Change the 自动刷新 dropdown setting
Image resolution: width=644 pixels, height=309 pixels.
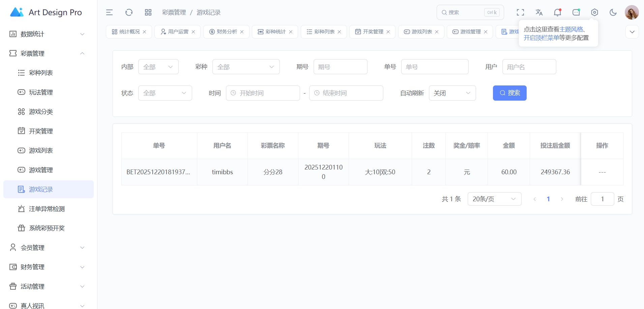pos(452,93)
